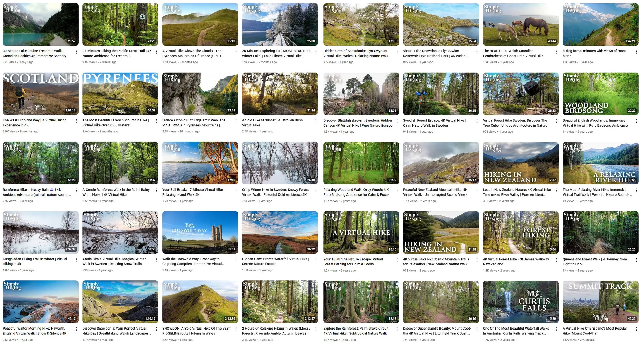
Task: Open three-dot menu for Mount Coot-tha Brisbane hike
Action: pos(637,329)
